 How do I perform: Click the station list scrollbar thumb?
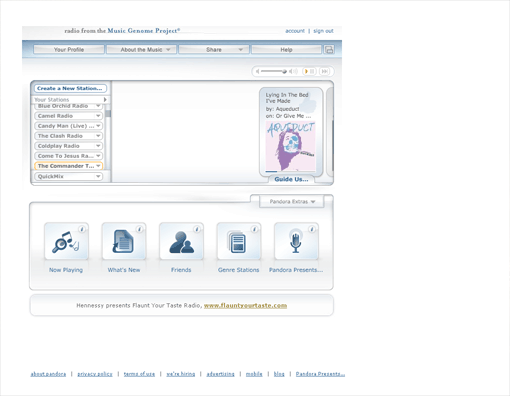108,113
